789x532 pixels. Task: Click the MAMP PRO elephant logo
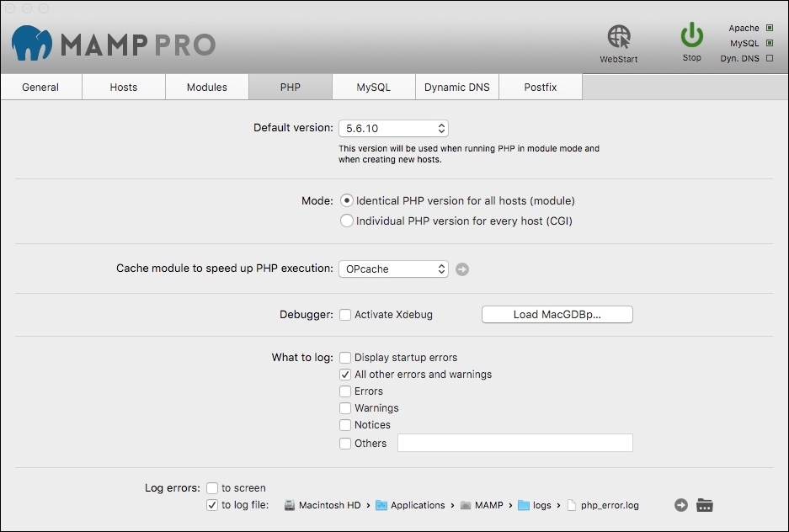[32, 43]
